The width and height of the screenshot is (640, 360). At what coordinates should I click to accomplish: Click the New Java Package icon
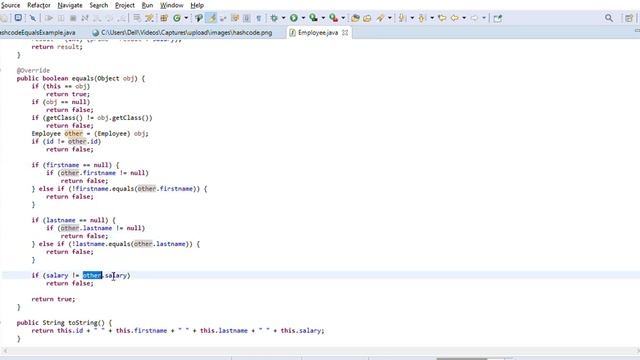(x=164, y=18)
